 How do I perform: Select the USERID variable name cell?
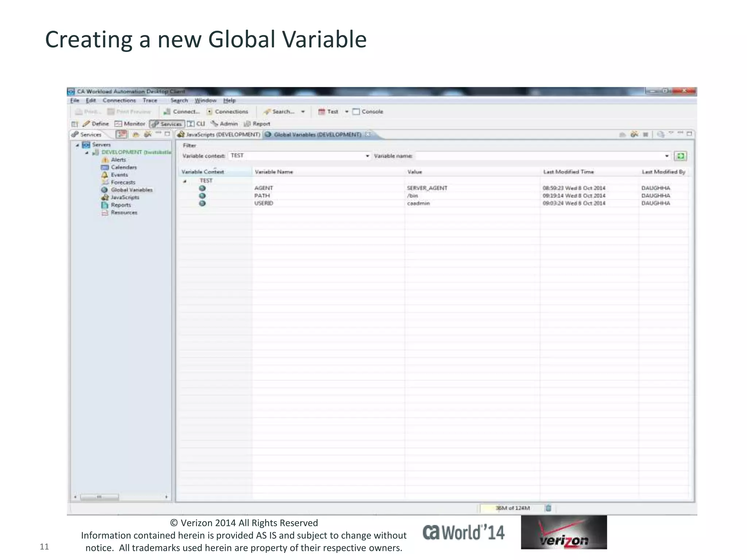click(264, 203)
